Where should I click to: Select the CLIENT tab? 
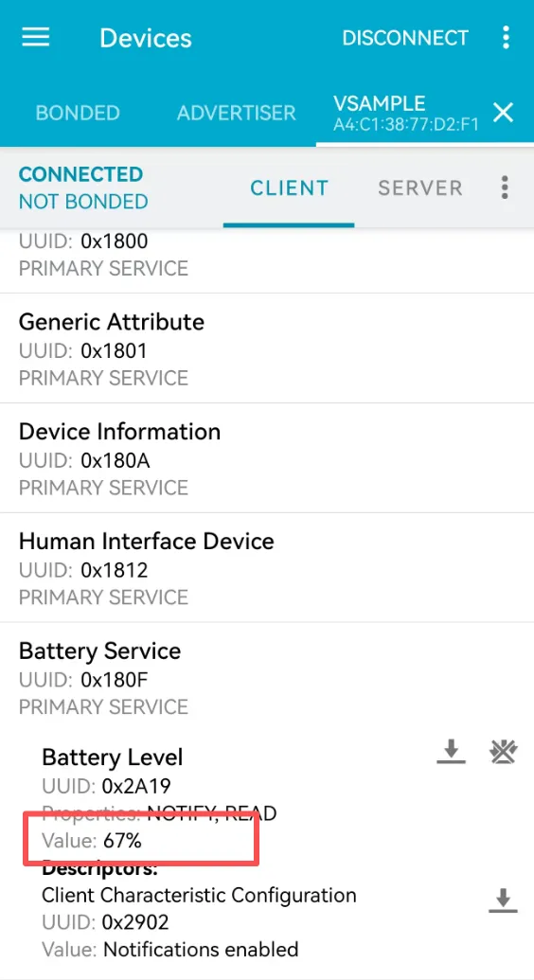point(289,188)
